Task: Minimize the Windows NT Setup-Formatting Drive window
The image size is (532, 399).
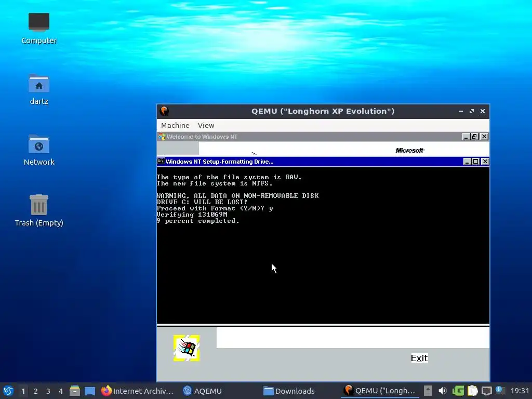Action: (x=467, y=162)
